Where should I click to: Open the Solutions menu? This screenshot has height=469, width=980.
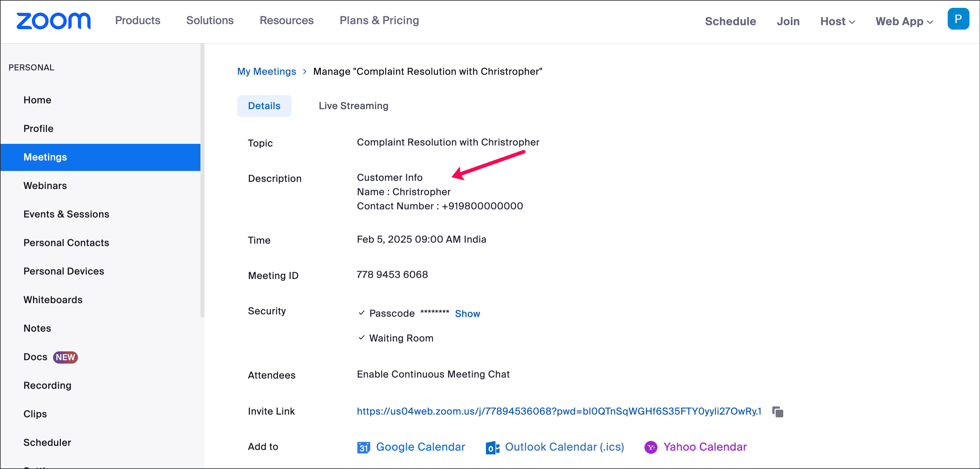(x=210, y=20)
